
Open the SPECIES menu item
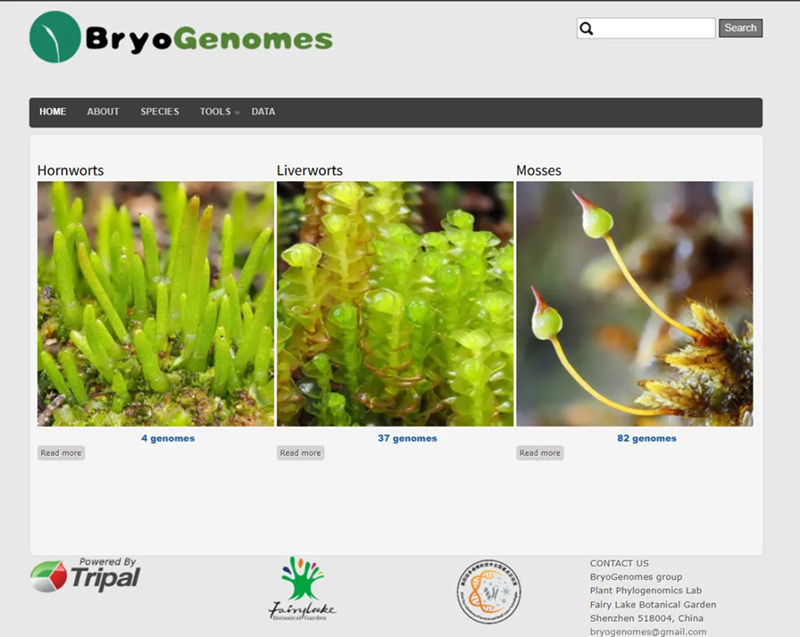(x=160, y=112)
